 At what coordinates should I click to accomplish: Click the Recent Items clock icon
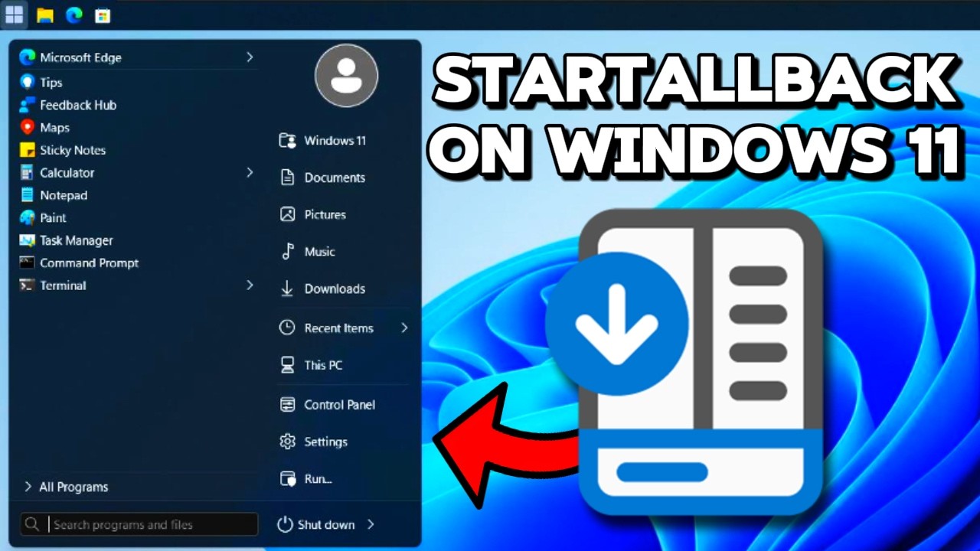click(x=287, y=328)
